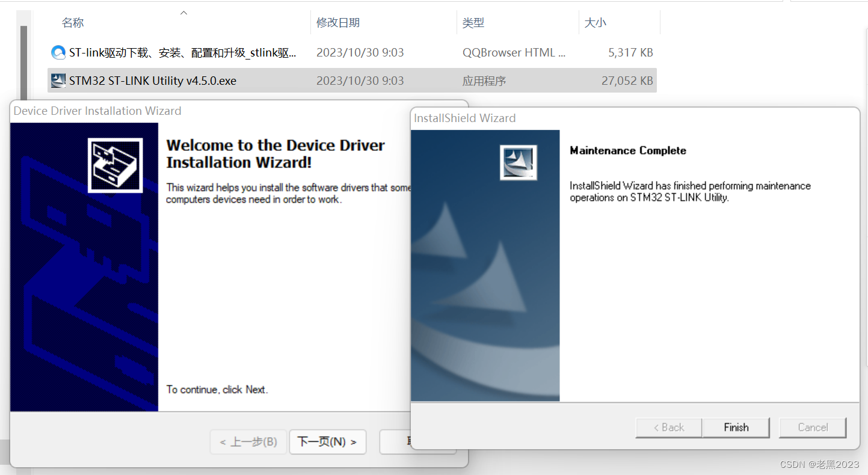Click the 应用程序 type cell

(484, 81)
